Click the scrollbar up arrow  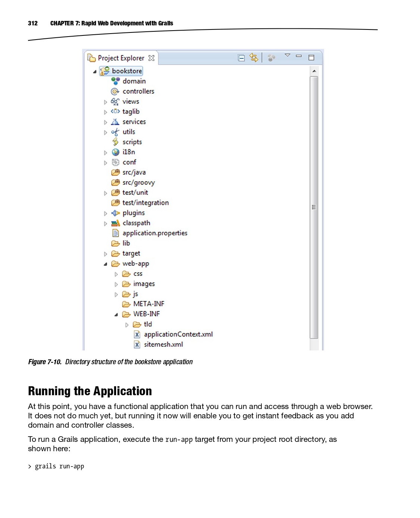[x=314, y=71]
